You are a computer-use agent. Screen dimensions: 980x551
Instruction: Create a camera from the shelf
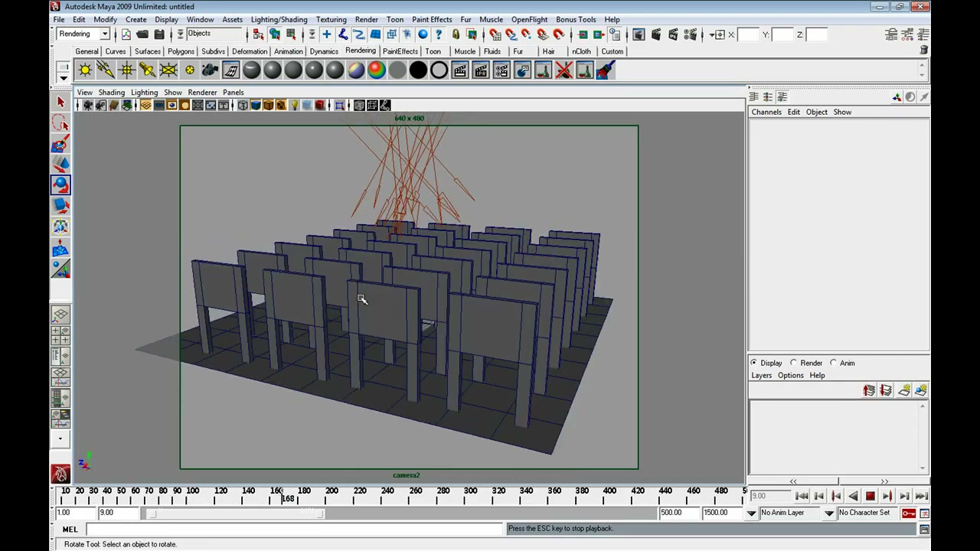click(x=210, y=70)
